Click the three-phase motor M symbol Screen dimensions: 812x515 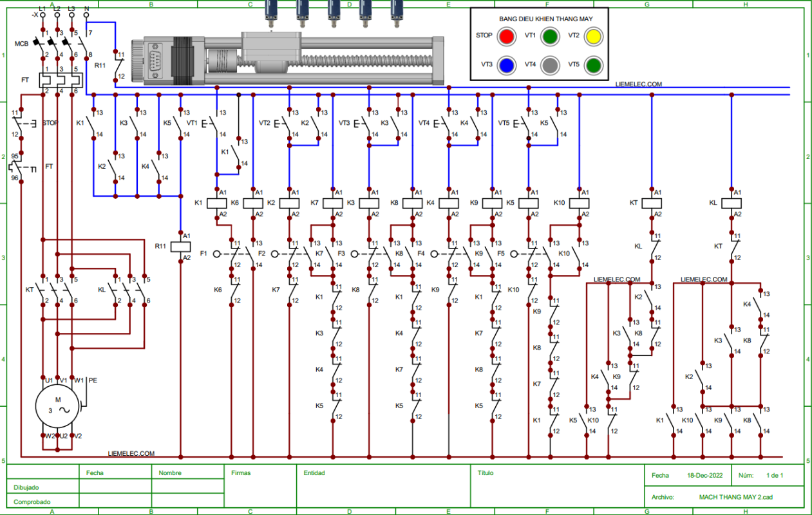pos(57,407)
